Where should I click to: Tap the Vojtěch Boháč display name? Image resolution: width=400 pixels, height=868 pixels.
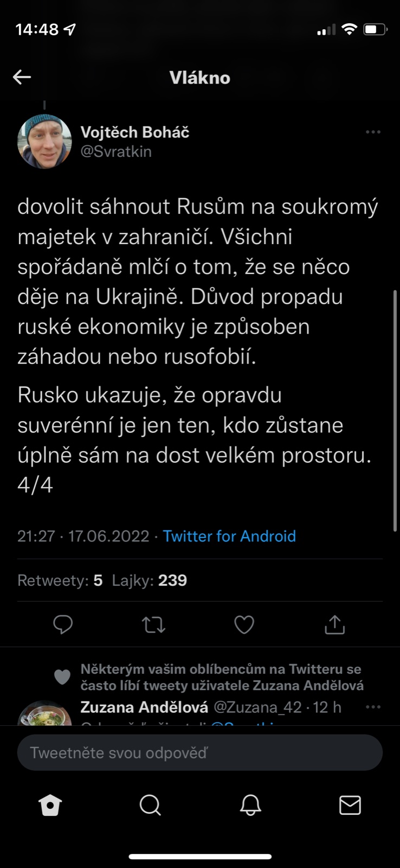tap(135, 132)
